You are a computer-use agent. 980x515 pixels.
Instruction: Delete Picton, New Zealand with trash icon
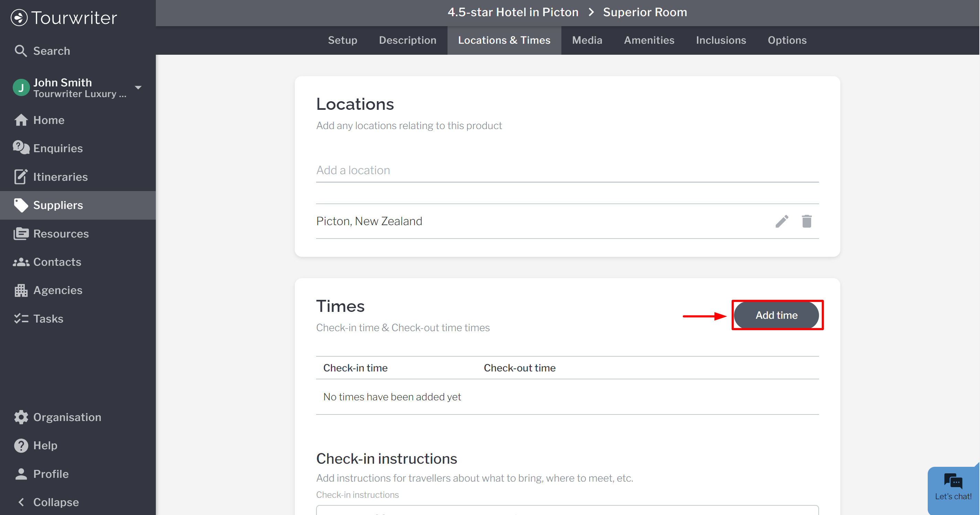tap(807, 221)
